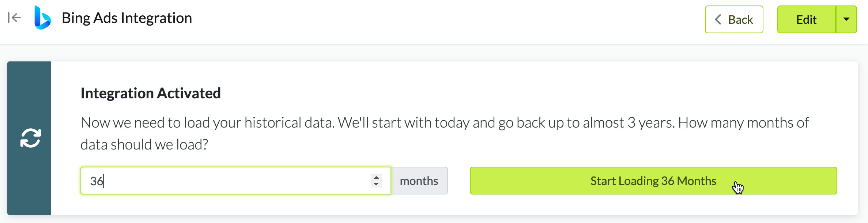Click the "months" unit label
The height and width of the screenshot is (223, 868).
pyautogui.click(x=419, y=181)
